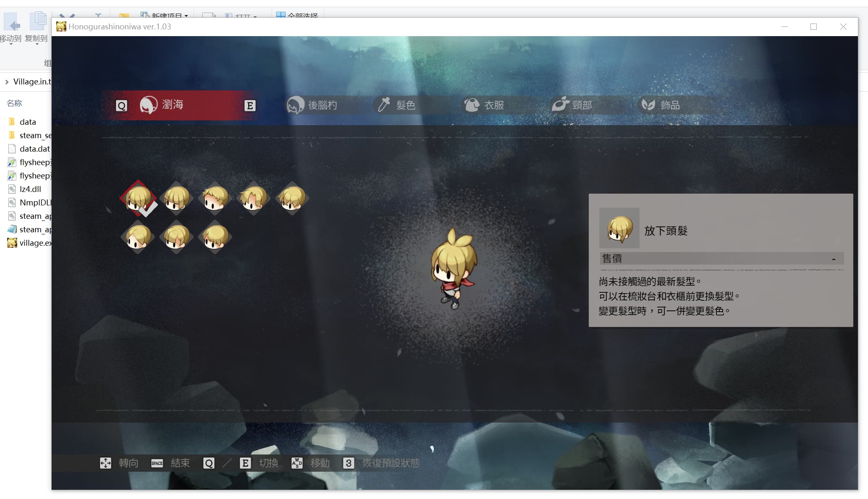Image resolution: width=868 pixels, height=499 pixels.
Task: Click the Q key icon beside the 瀏海 tab
Action: pyautogui.click(x=121, y=105)
